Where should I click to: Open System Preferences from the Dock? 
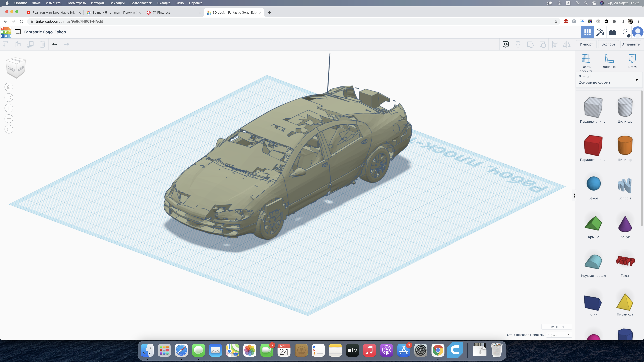(x=420, y=351)
